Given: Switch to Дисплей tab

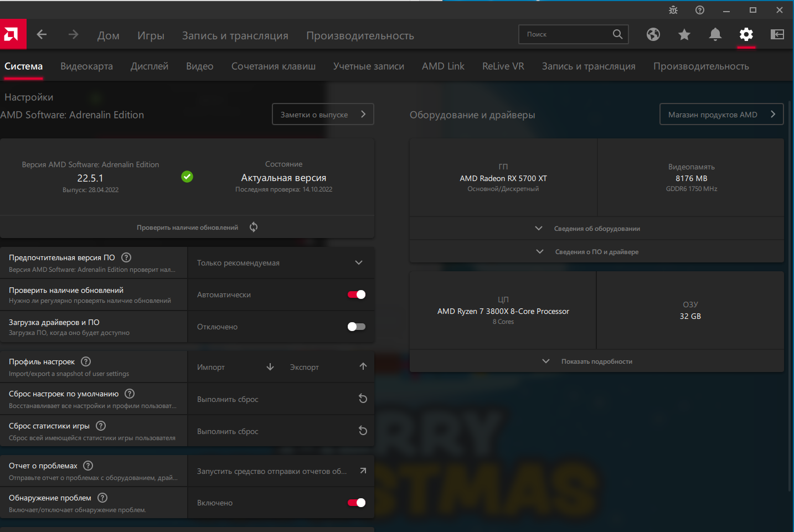Looking at the screenshot, I should point(149,66).
